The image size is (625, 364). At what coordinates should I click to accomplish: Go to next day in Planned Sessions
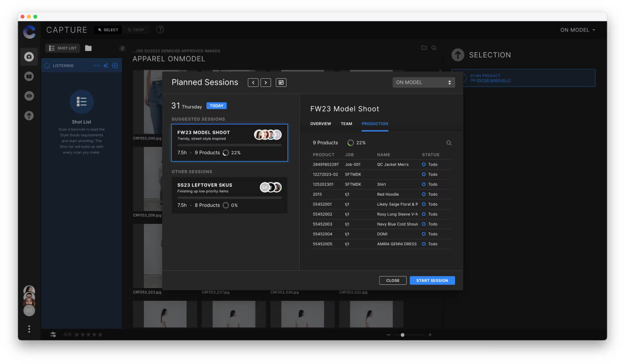pyautogui.click(x=266, y=82)
